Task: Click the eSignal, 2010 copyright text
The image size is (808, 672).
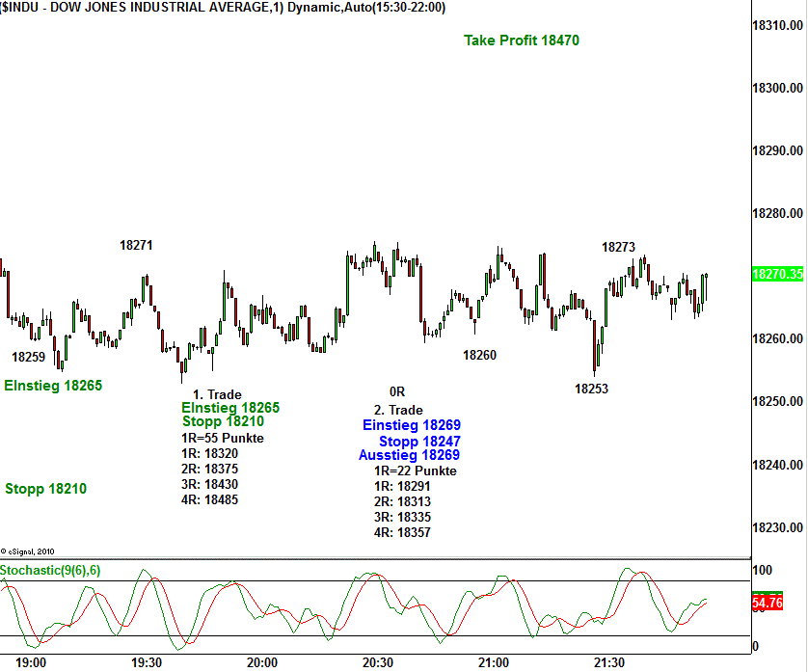Action: coord(28,552)
